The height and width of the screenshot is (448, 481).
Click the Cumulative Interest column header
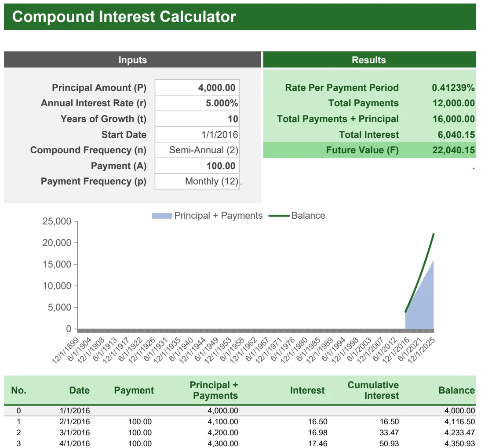pos(373,390)
